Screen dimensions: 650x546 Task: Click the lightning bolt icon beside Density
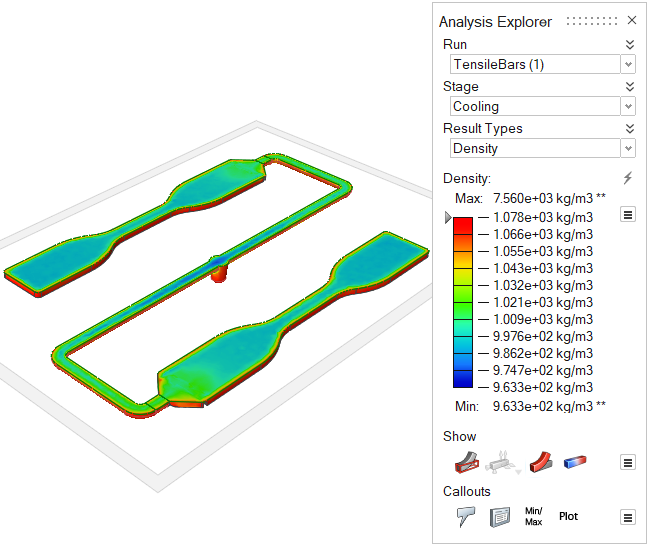click(x=628, y=178)
